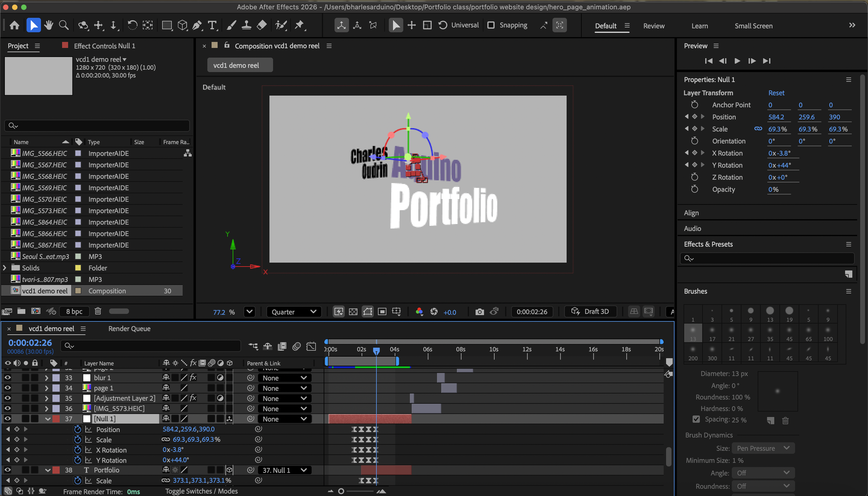Click the timeline zoom slider

click(x=341, y=491)
